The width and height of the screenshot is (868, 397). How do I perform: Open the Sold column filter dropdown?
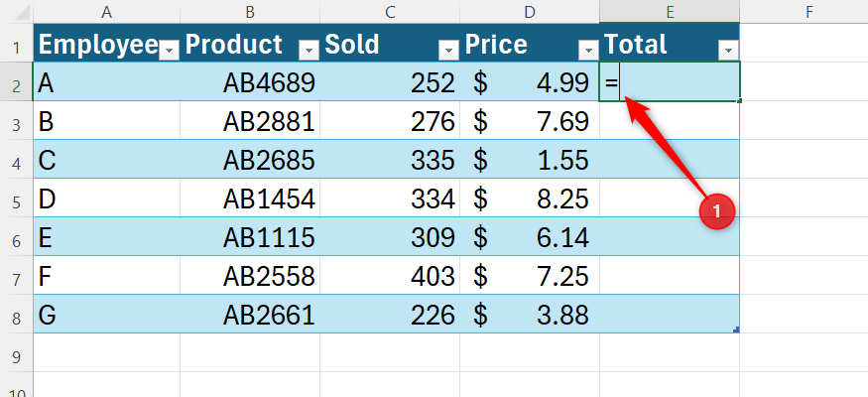pos(449,51)
